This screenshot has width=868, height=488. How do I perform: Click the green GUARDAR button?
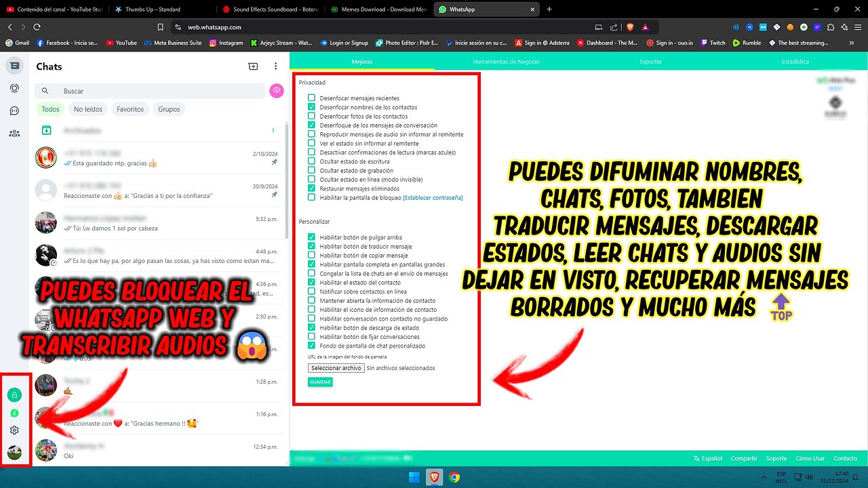[320, 382]
